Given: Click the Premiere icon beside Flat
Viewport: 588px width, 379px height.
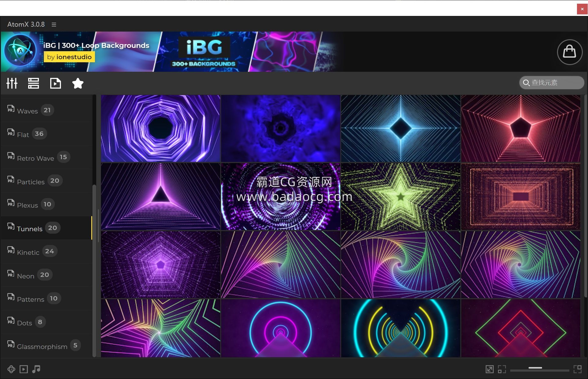Looking at the screenshot, I should (x=11, y=132).
